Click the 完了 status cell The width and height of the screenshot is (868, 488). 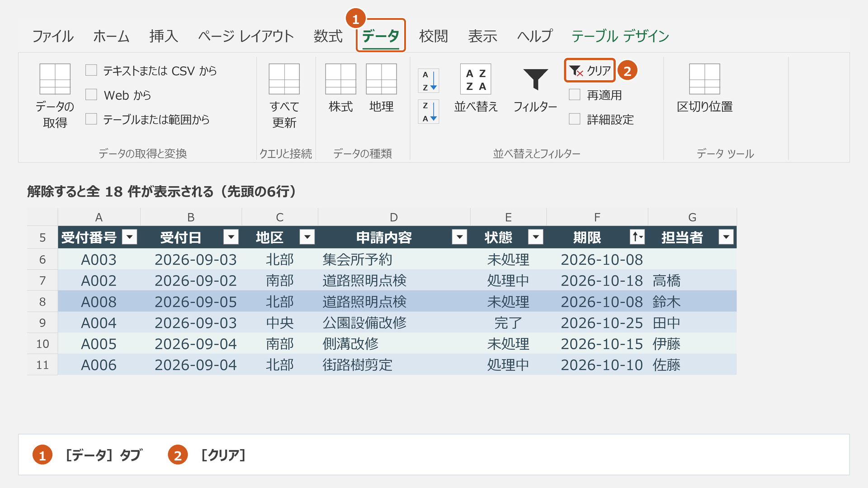coord(508,323)
